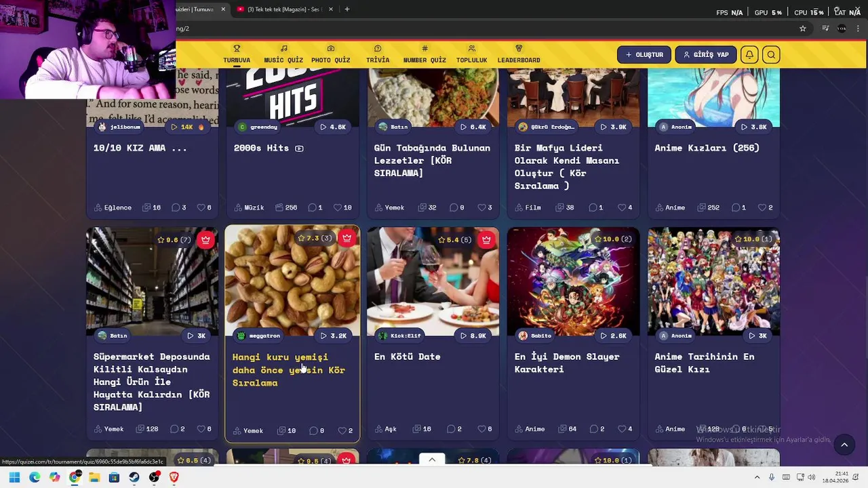Open the browser three-dot menu
The height and width of the screenshot is (488, 868).
(858, 28)
